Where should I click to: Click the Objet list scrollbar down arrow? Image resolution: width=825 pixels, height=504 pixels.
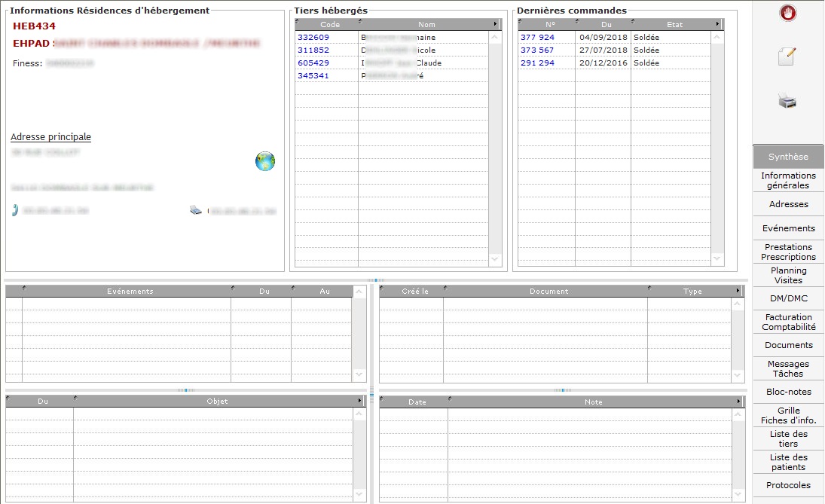pyautogui.click(x=359, y=494)
